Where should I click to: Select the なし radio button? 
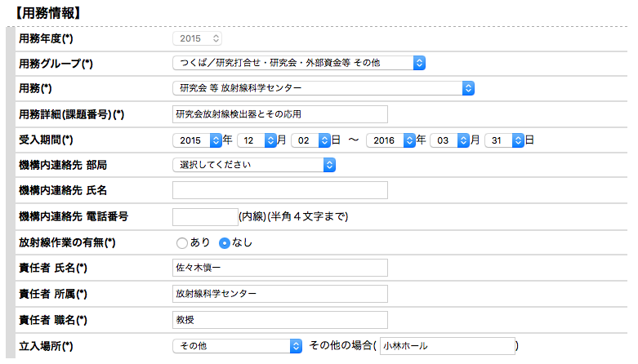tap(225, 242)
